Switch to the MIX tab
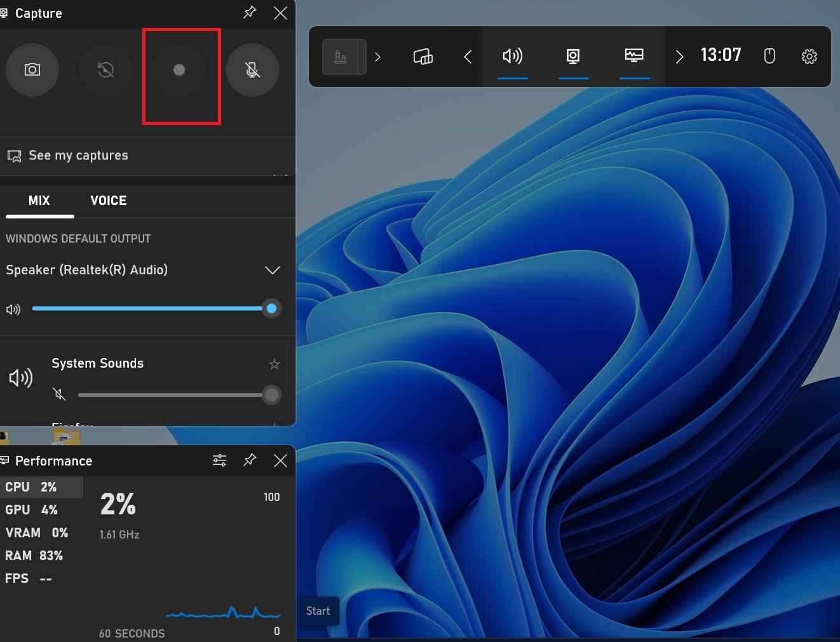840x642 pixels. (x=39, y=201)
